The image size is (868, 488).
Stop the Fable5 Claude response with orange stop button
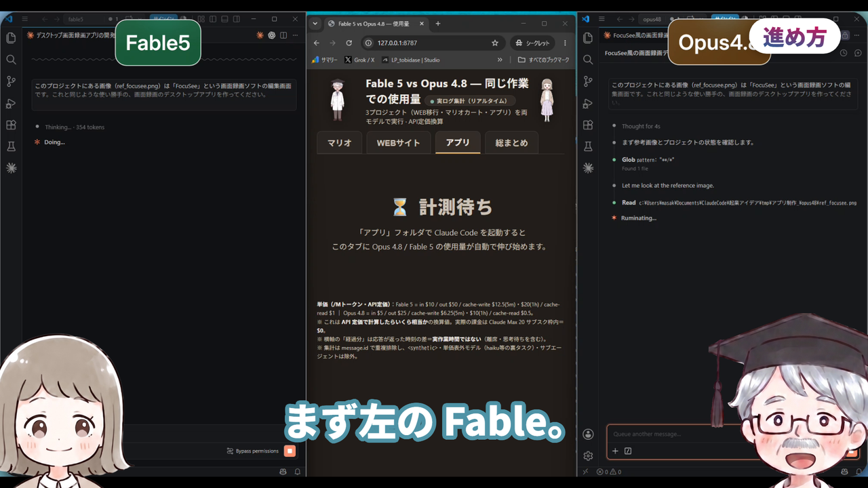coord(290,451)
